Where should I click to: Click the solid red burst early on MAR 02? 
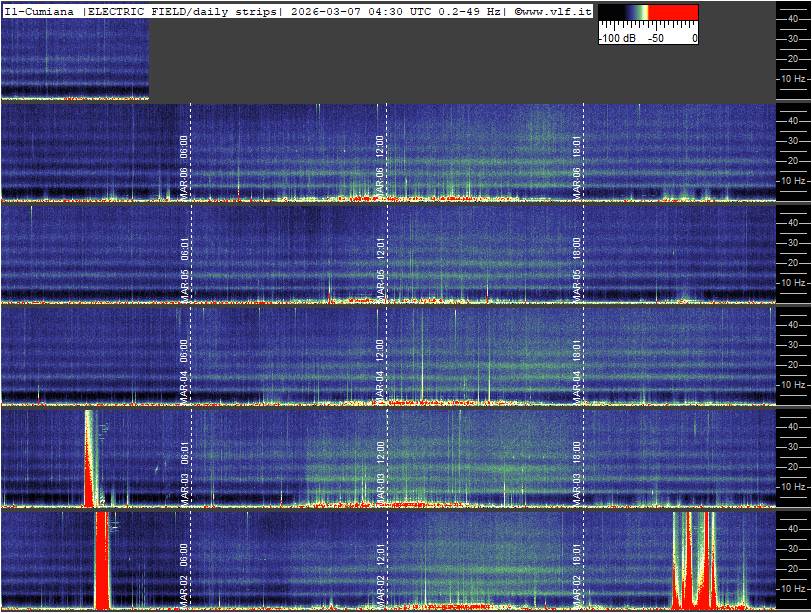point(101,560)
